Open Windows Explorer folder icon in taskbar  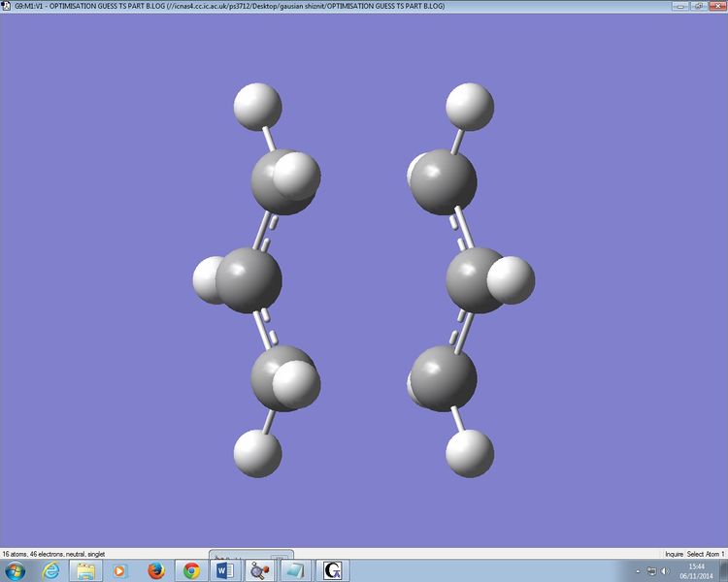[x=85, y=570]
